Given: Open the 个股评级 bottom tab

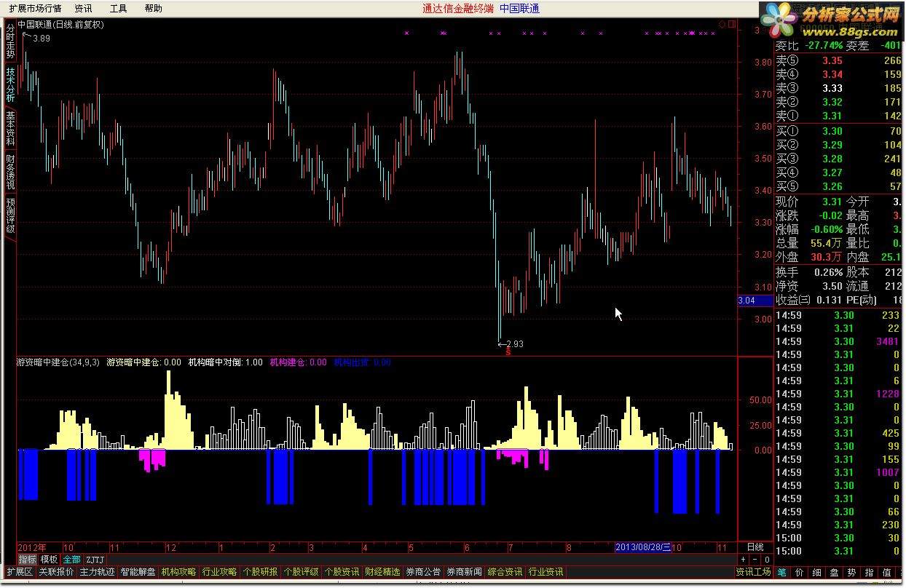Looking at the screenshot, I should click(301, 573).
